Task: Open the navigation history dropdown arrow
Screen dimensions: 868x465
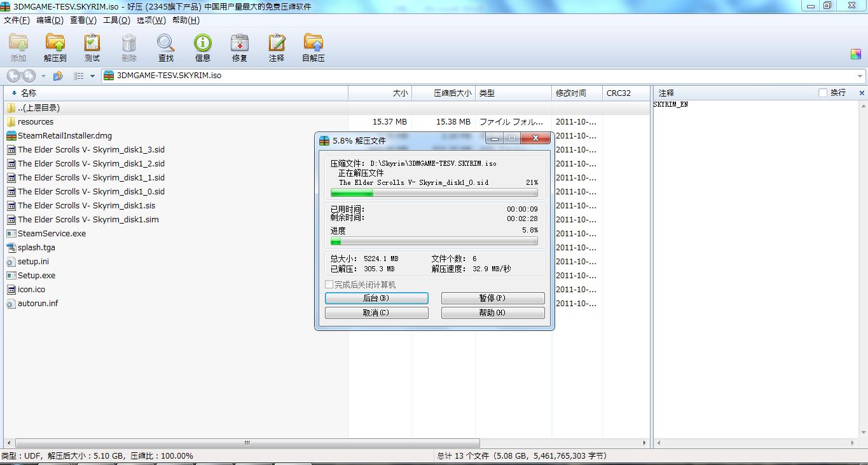Action: point(43,76)
